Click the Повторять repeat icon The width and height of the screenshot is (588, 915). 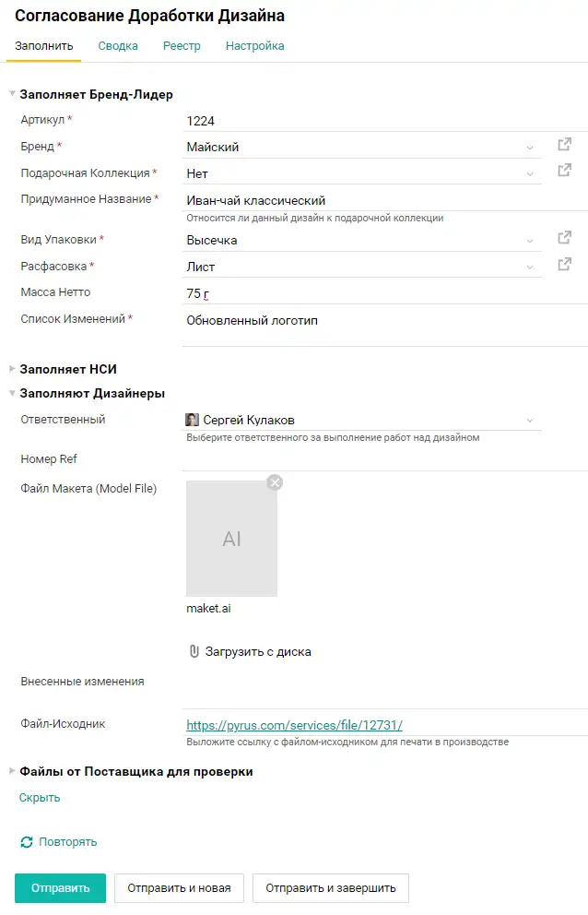26,842
